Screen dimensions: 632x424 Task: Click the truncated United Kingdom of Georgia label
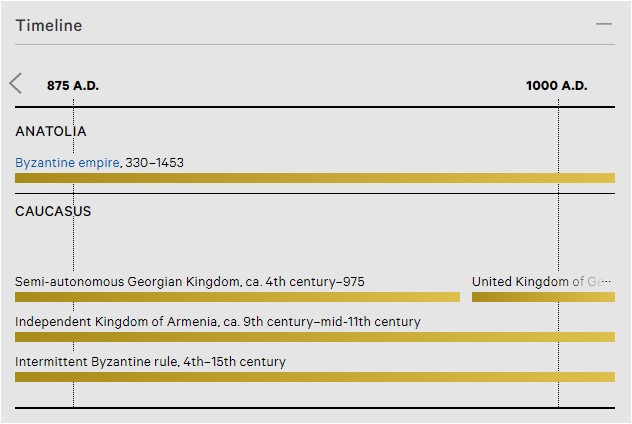click(x=541, y=281)
